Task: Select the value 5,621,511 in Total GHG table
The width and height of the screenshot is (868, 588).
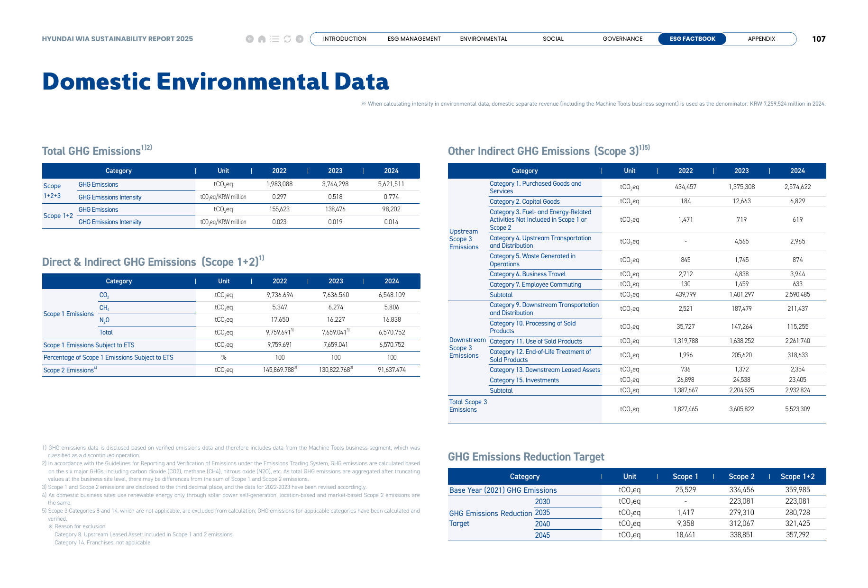Action: click(x=391, y=184)
